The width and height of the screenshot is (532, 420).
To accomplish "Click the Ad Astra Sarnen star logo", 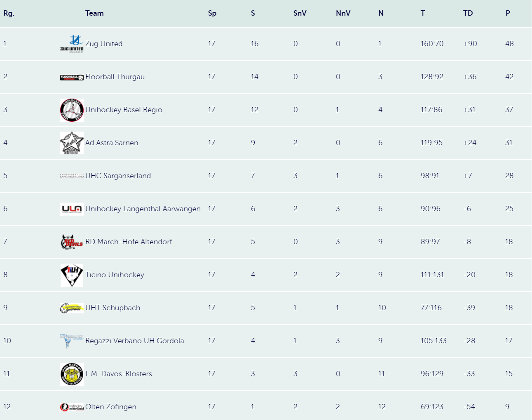I will 72,143.
